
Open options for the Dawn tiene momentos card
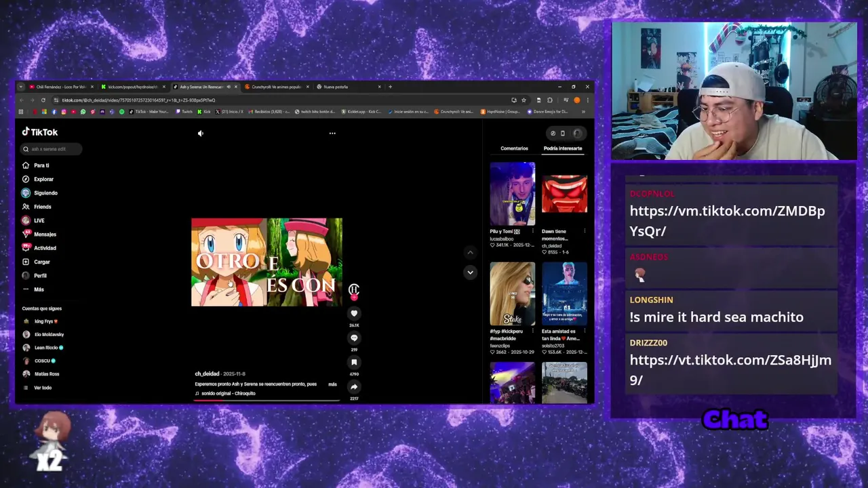pyautogui.click(x=585, y=231)
